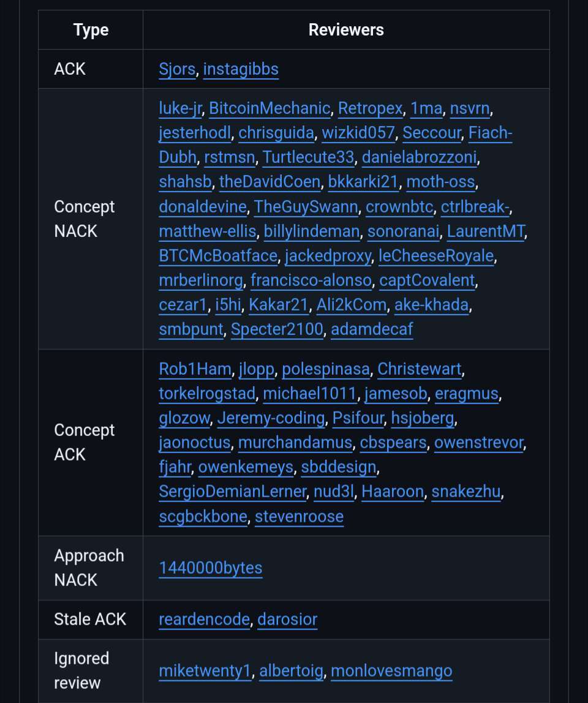Select the TheGuySwann reviewer link
This screenshot has width=588, height=703.
306,207
